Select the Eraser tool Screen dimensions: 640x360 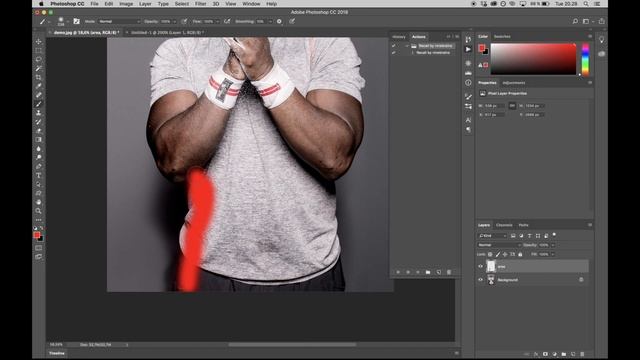click(38, 131)
